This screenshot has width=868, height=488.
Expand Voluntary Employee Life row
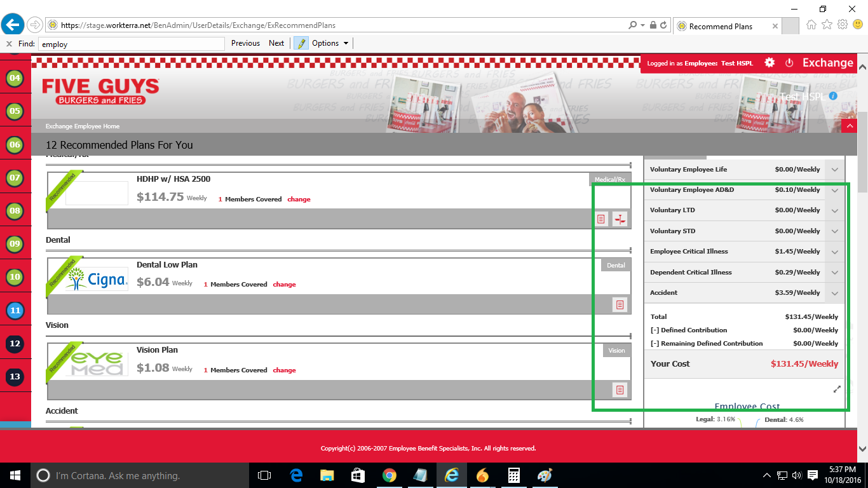[x=835, y=170]
